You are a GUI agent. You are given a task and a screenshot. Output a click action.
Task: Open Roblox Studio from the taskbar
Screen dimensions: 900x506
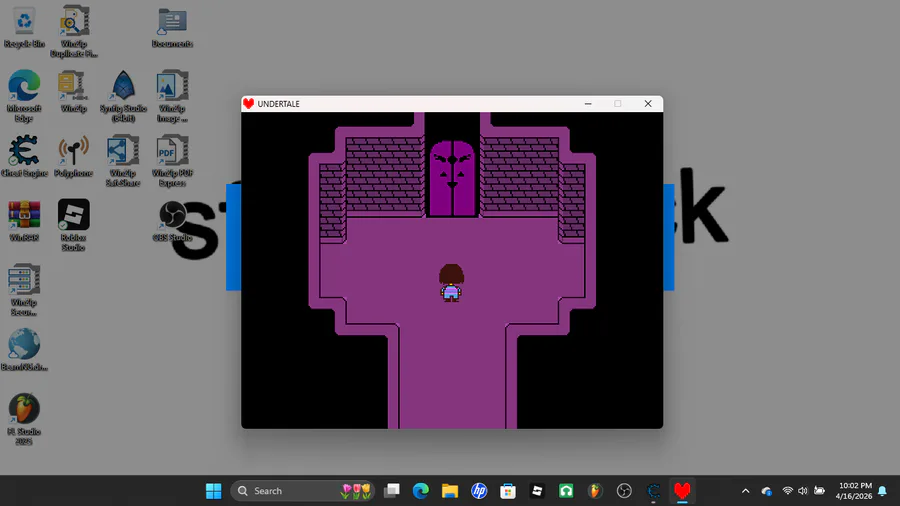coord(537,491)
